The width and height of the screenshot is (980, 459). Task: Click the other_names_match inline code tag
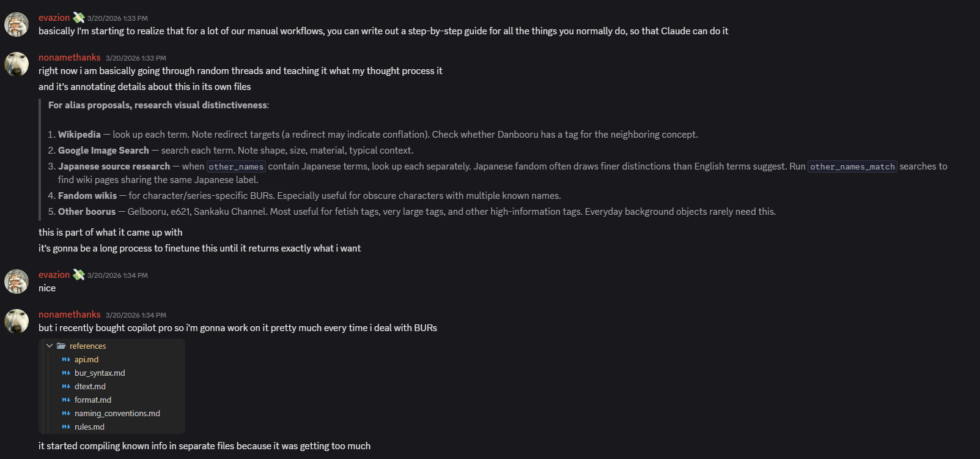[852, 166]
